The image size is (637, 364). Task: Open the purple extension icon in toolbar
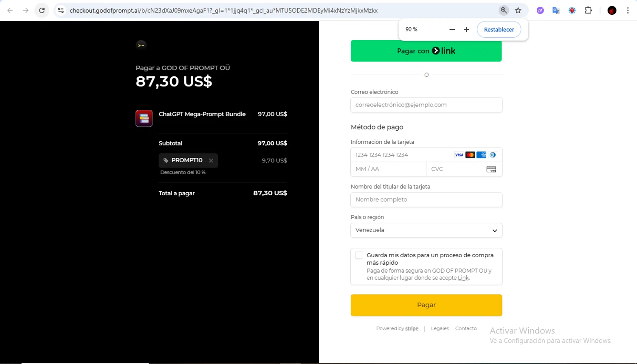(x=540, y=11)
